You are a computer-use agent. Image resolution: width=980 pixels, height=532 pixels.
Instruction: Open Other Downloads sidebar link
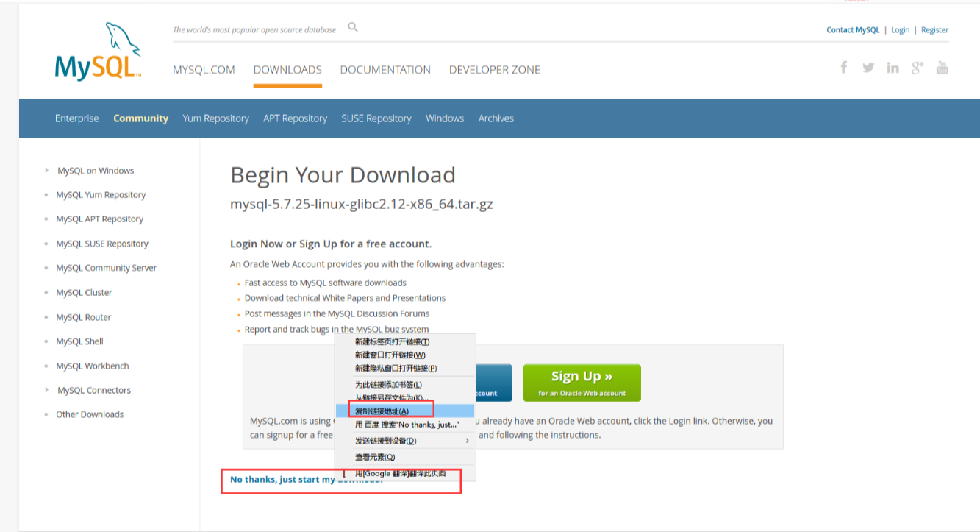pos(90,414)
